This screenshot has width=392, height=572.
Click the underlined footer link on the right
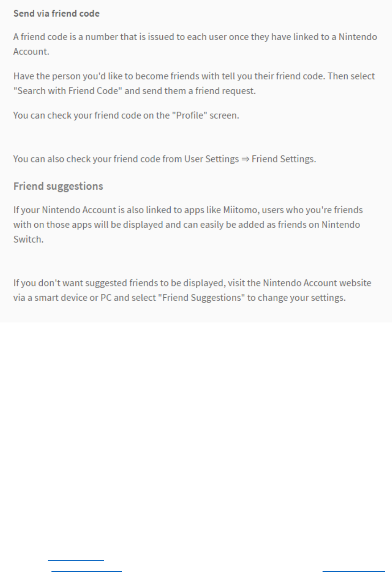354,570
